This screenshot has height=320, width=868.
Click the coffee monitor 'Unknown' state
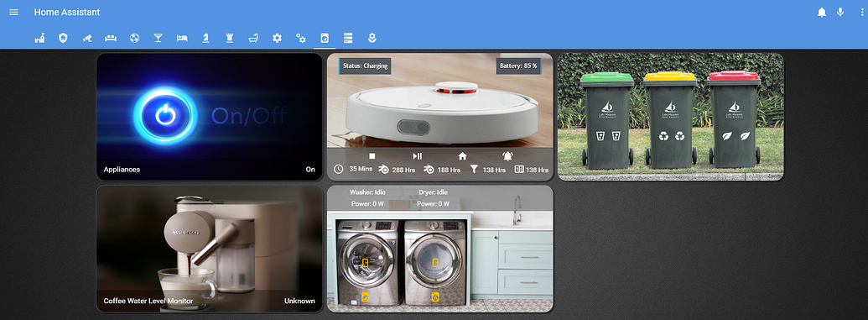click(x=299, y=302)
